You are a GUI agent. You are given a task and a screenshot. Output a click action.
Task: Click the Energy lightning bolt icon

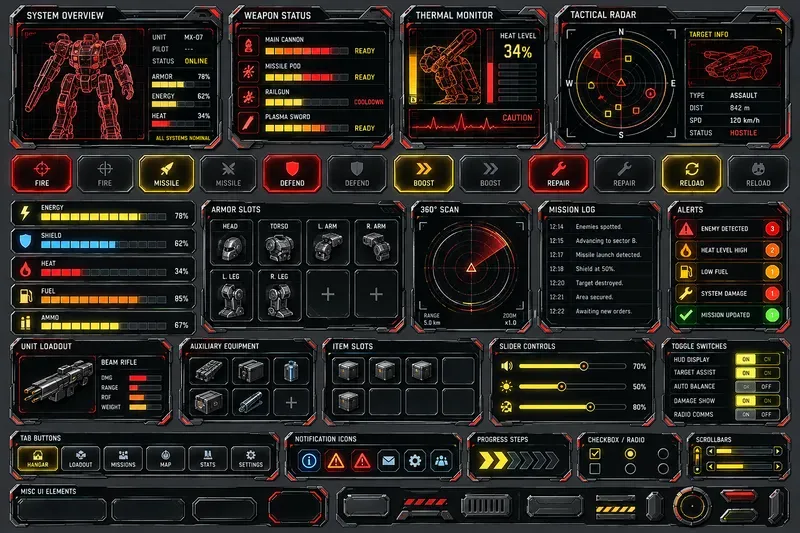(x=25, y=212)
